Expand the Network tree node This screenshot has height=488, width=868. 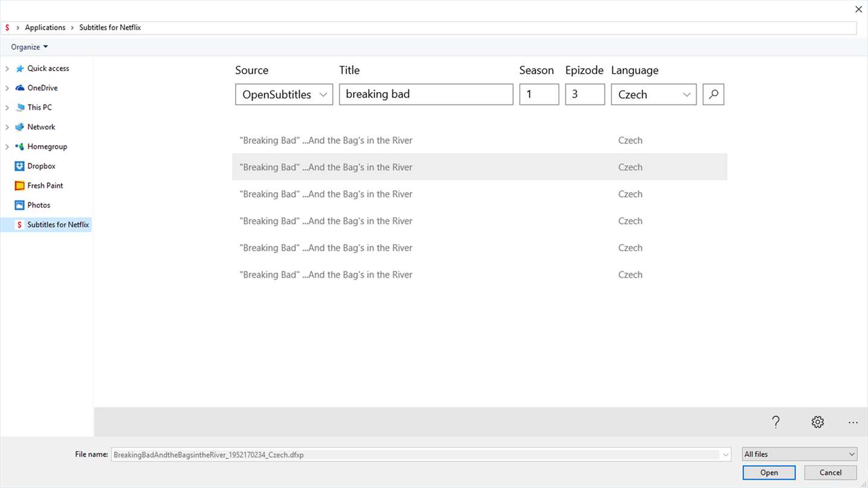click(x=7, y=127)
